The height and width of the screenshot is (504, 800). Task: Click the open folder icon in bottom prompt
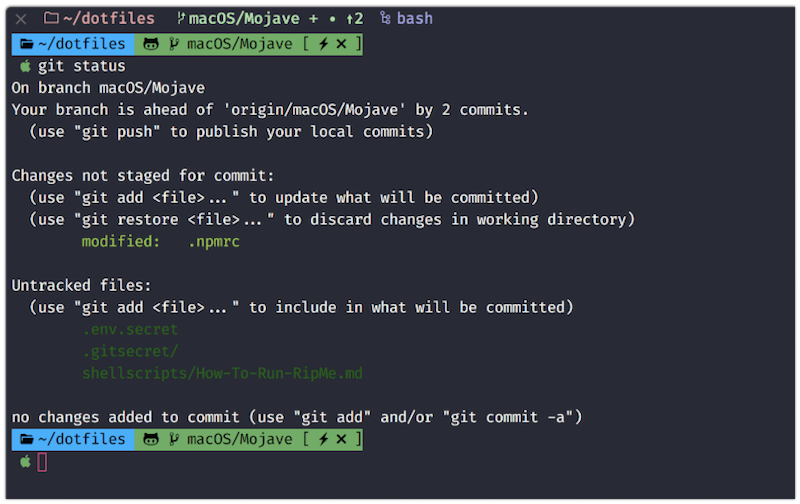[27, 439]
